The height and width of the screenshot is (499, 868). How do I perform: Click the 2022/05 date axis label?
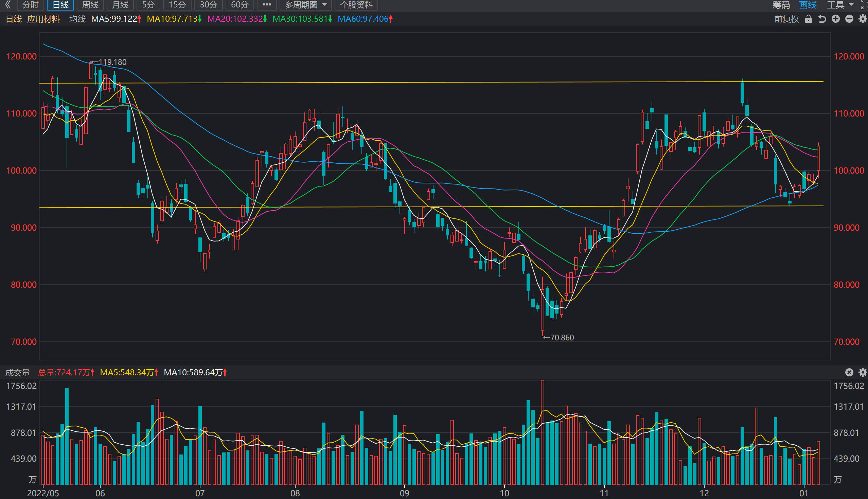(43, 493)
